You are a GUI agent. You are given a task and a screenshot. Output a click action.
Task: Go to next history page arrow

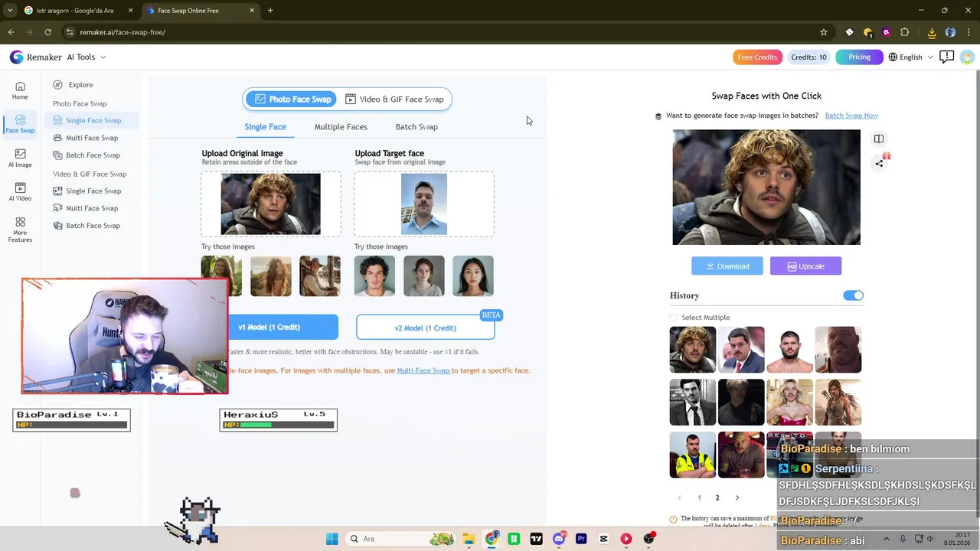tap(737, 498)
